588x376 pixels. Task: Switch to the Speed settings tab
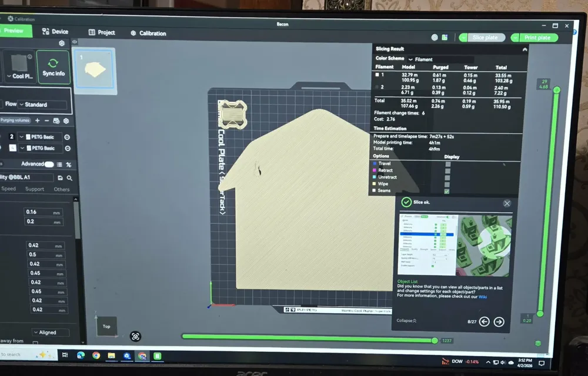[x=9, y=189]
